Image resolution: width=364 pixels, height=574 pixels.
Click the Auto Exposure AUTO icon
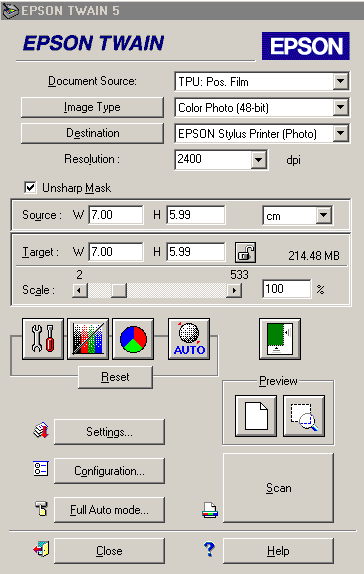[189, 339]
